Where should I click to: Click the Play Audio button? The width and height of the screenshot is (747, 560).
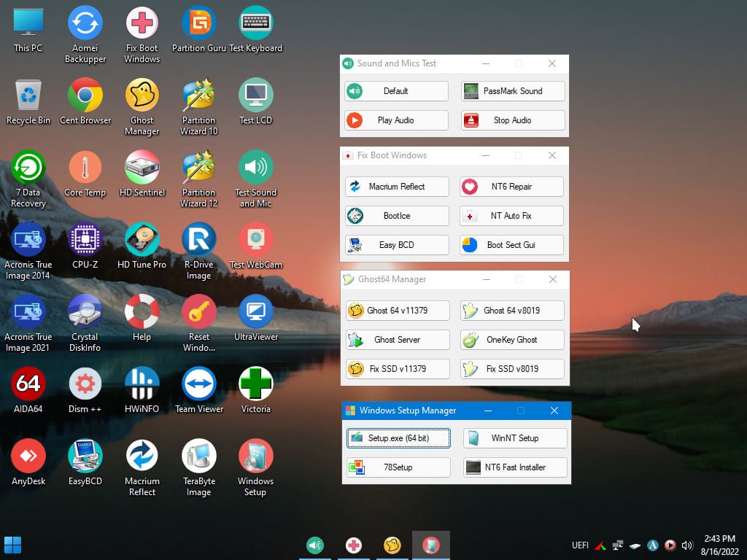pyautogui.click(x=396, y=120)
